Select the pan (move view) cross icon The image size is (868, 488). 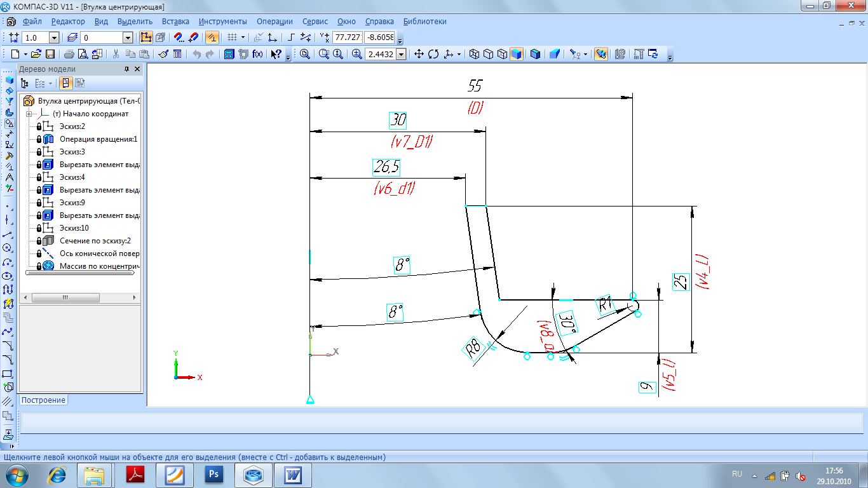(419, 55)
